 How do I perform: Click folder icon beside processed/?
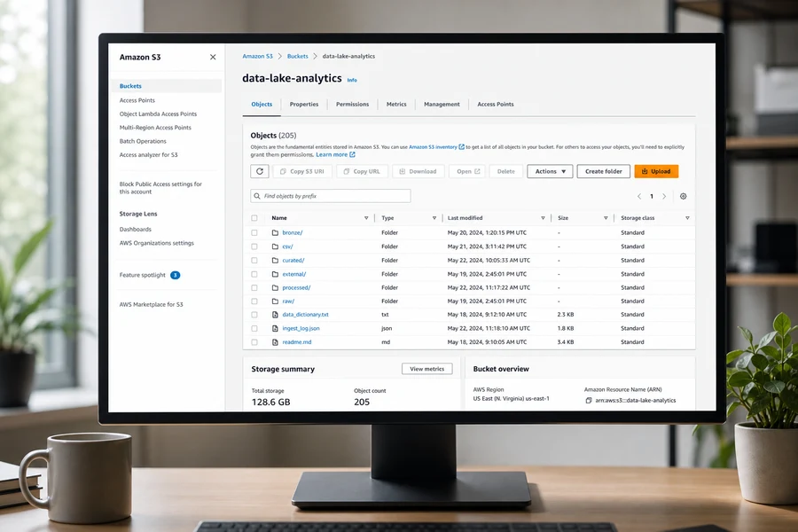(x=275, y=287)
